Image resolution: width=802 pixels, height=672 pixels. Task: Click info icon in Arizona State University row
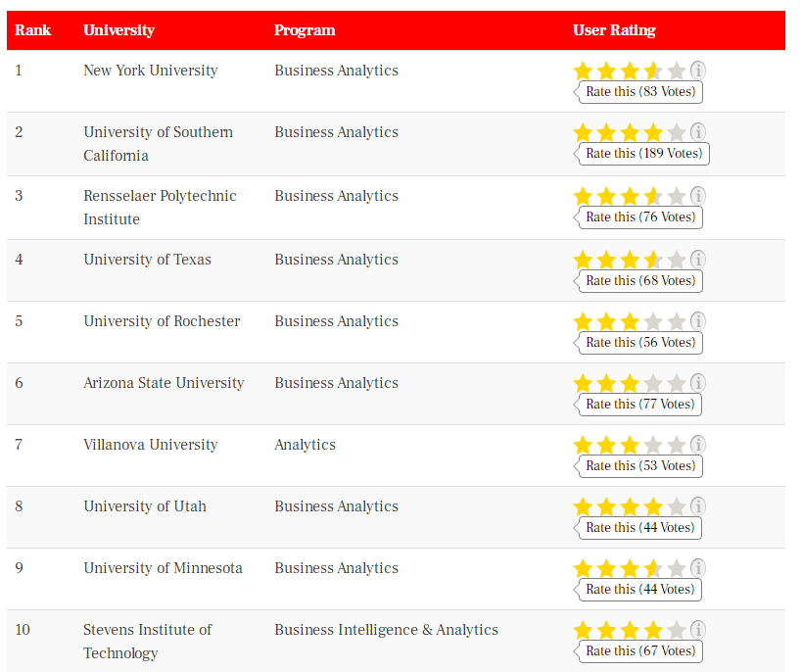(697, 383)
